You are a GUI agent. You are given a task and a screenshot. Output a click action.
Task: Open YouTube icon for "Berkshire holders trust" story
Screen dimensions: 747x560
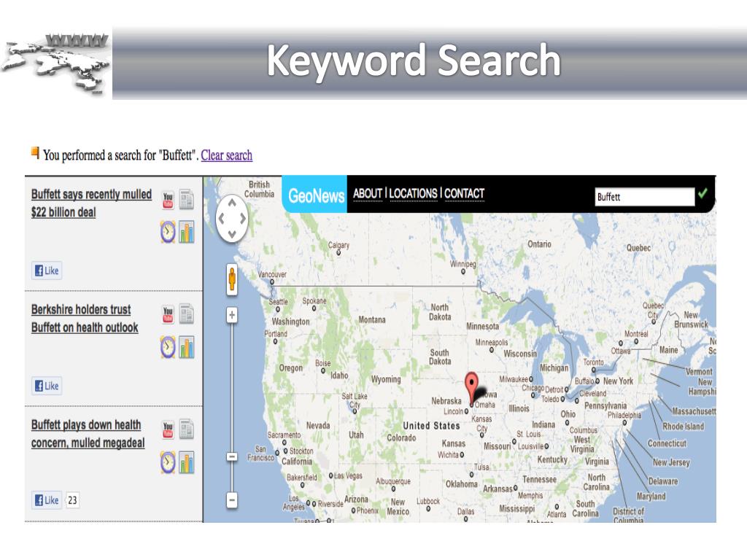click(x=168, y=315)
